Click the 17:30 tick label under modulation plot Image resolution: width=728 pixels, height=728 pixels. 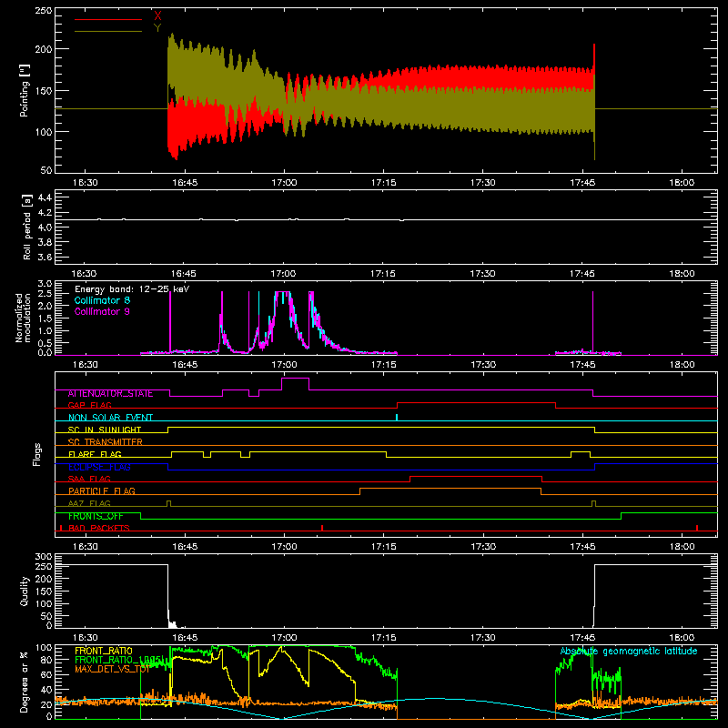click(x=483, y=365)
